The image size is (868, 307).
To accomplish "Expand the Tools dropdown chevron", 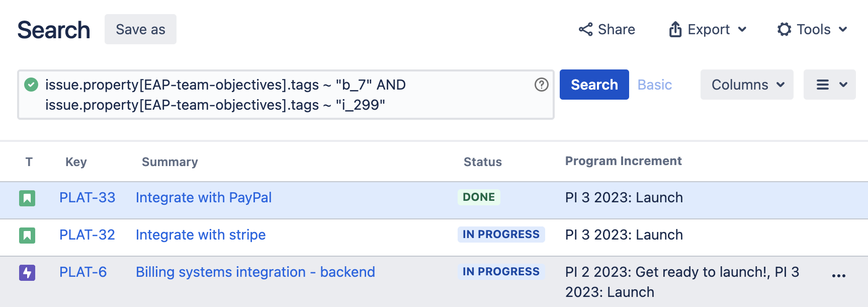I will [x=843, y=30].
